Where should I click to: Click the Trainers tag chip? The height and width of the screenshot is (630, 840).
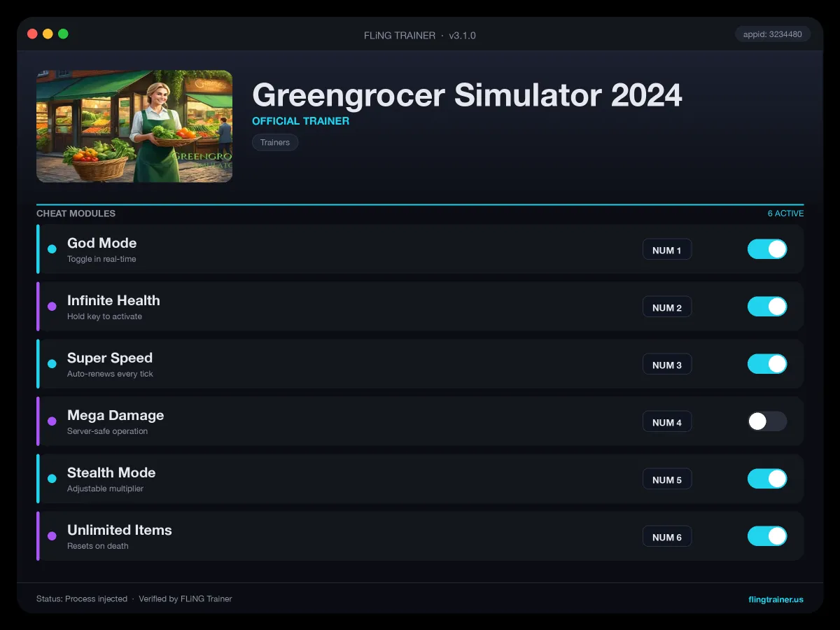(275, 142)
